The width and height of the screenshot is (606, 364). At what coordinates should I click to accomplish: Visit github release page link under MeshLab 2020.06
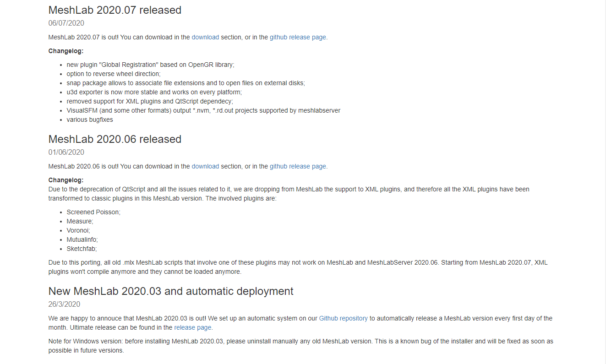[298, 167]
